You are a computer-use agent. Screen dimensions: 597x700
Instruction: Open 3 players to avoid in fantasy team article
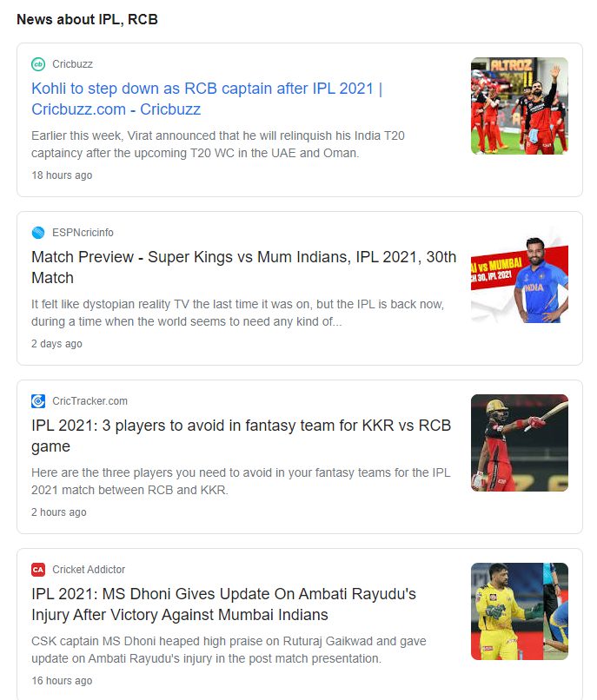tap(241, 436)
